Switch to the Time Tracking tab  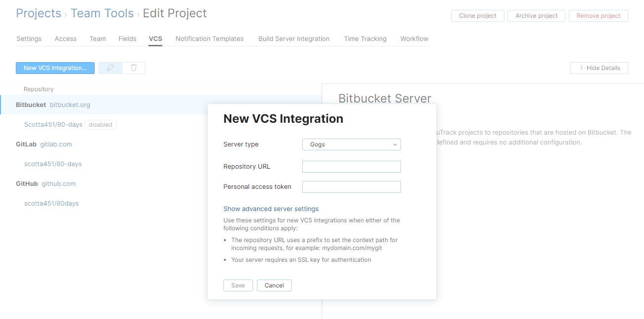[x=365, y=38]
